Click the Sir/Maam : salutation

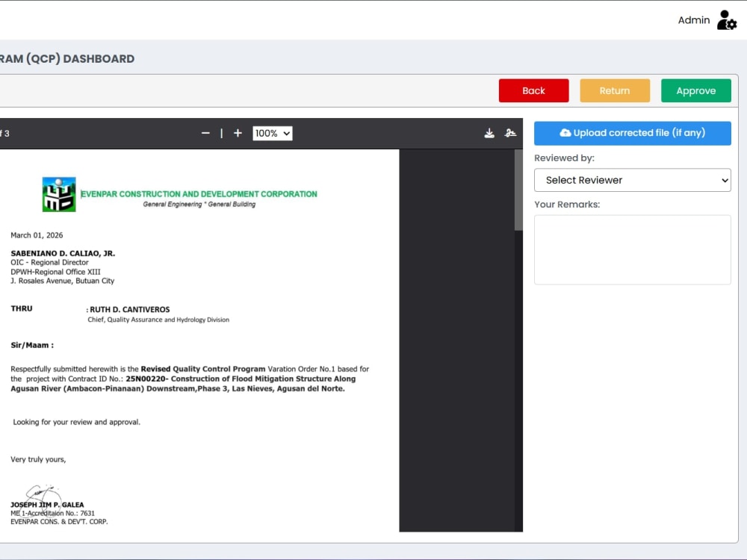coord(32,345)
